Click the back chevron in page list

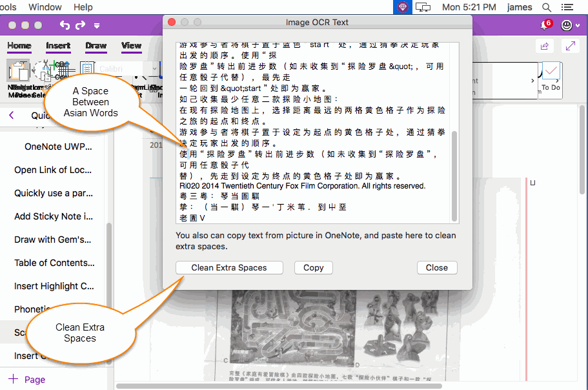pos(12,115)
